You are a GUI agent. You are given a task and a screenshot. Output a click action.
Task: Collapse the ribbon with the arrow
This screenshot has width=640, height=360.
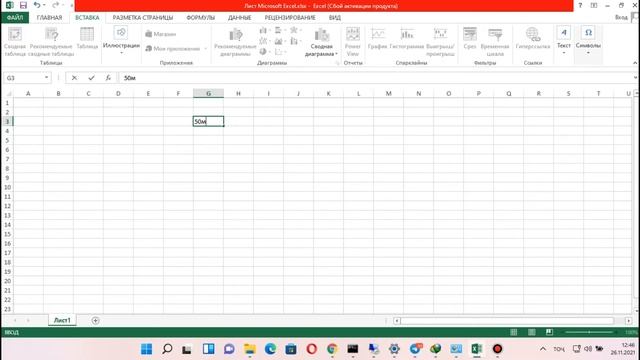[635, 63]
